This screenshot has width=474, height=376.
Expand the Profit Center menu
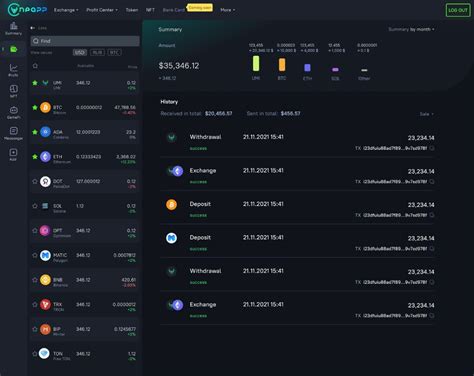pos(102,10)
